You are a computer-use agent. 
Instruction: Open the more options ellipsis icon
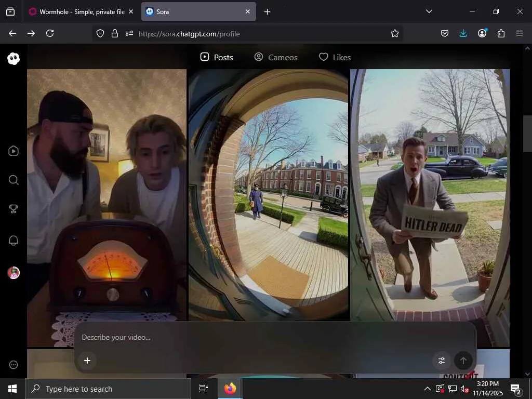point(14,365)
